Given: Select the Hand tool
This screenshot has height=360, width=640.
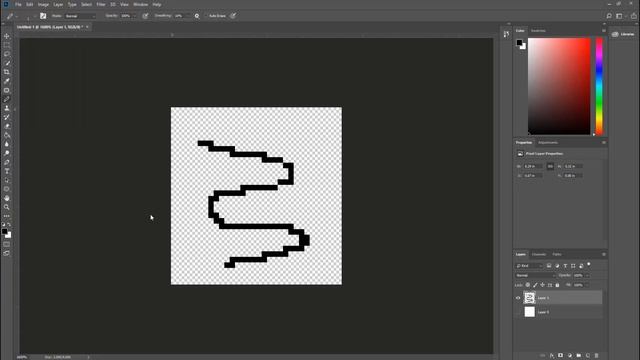Looking at the screenshot, I should 7,198.
